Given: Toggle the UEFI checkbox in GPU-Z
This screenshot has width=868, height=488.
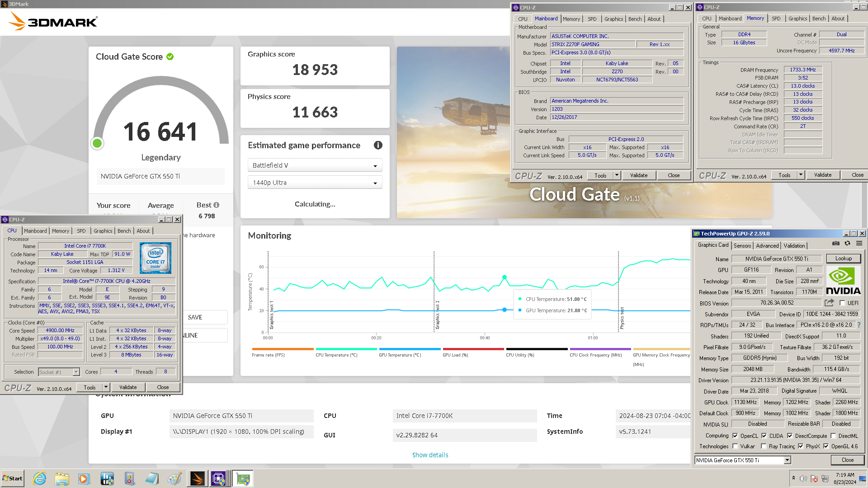Looking at the screenshot, I should pyautogui.click(x=842, y=303).
